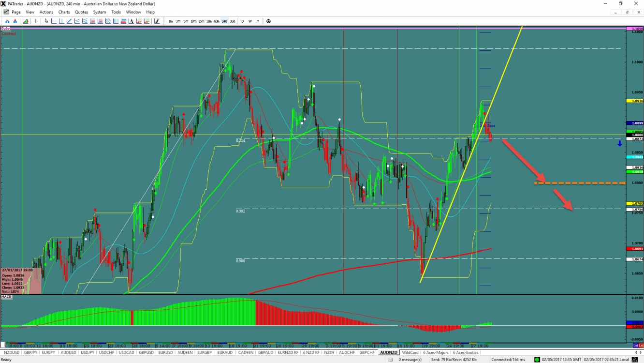The width and height of the screenshot is (644, 363).
Task: Click the MACD indicator label
Action: pos(6,297)
